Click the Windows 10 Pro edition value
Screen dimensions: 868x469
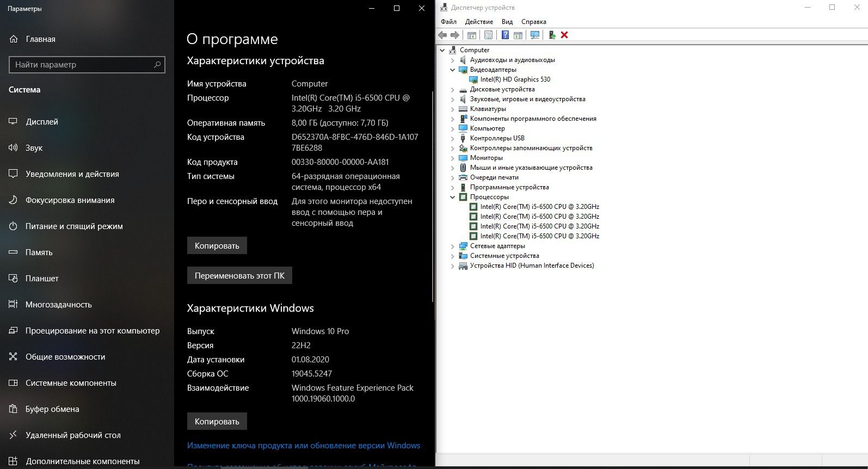320,331
